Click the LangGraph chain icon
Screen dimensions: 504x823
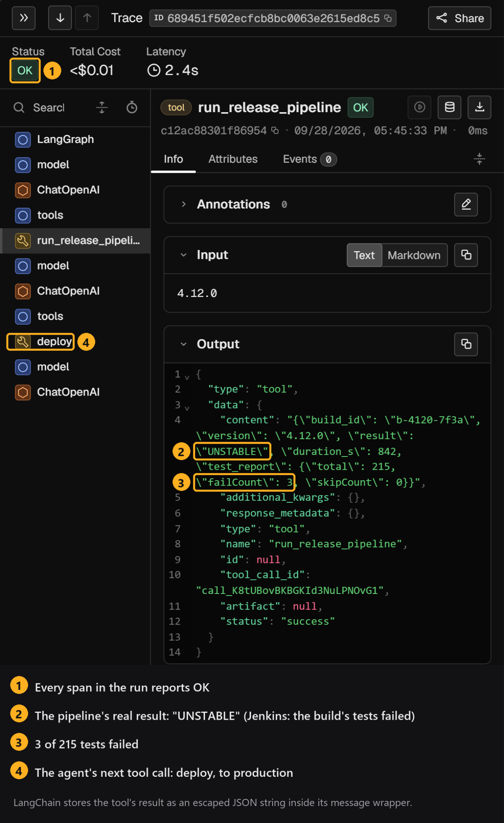click(23, 139)
